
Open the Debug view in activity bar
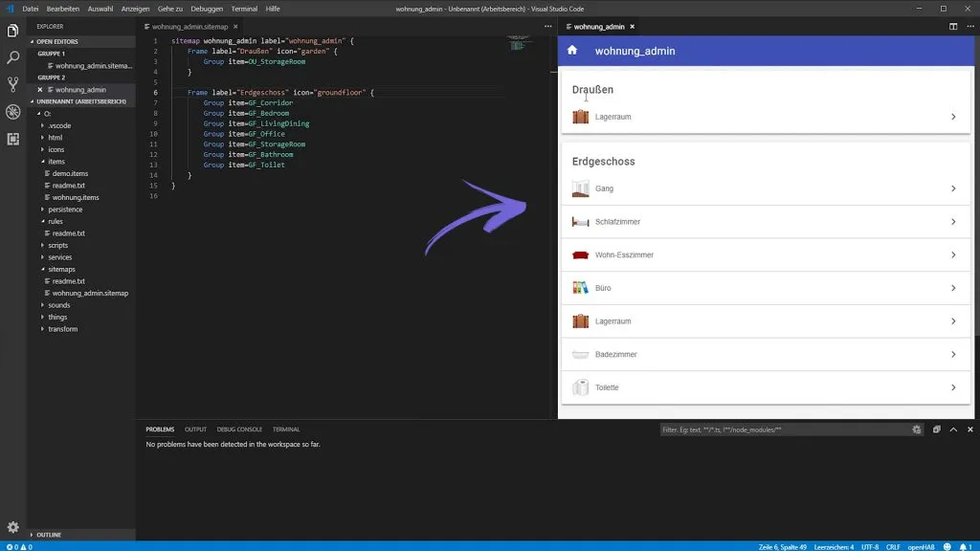(12, 112)
